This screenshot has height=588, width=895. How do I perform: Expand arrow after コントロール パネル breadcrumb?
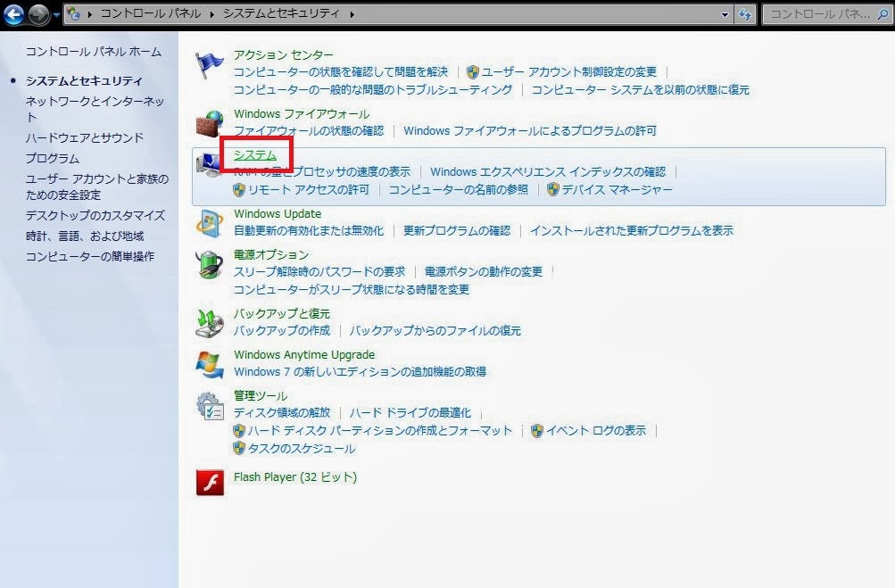pyautogui.click(x=211, y=14)
